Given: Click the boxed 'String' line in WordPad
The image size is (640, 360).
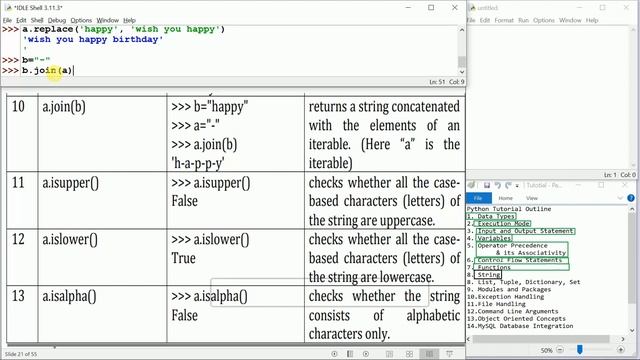Looking at the screenshot, I should point(489,275).
